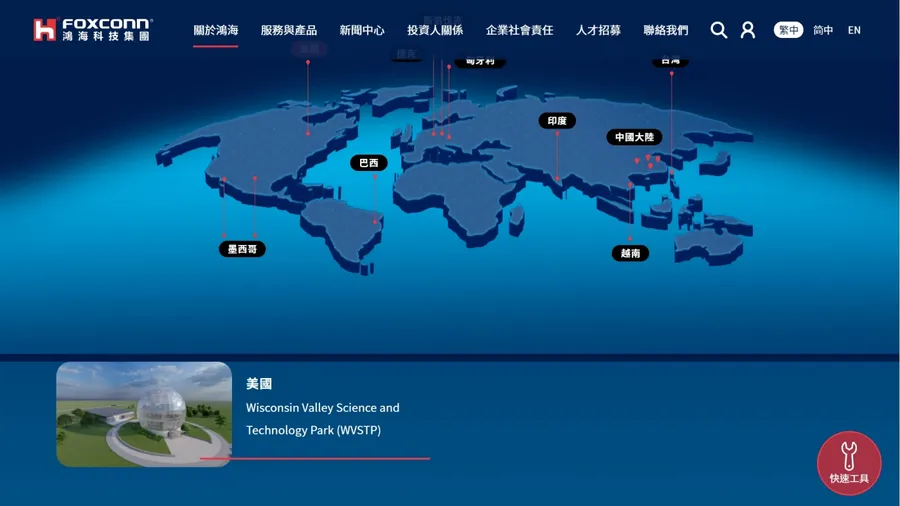Open the search magnifier icon
This screenshot has width=900, height=506.
click(x=719, y=30)
